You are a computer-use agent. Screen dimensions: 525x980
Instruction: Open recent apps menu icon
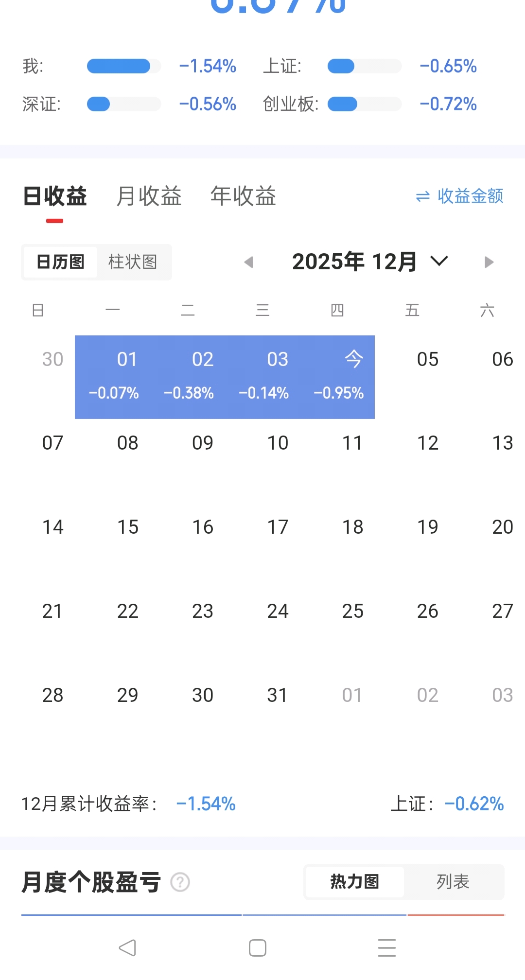tap(387, 948)
